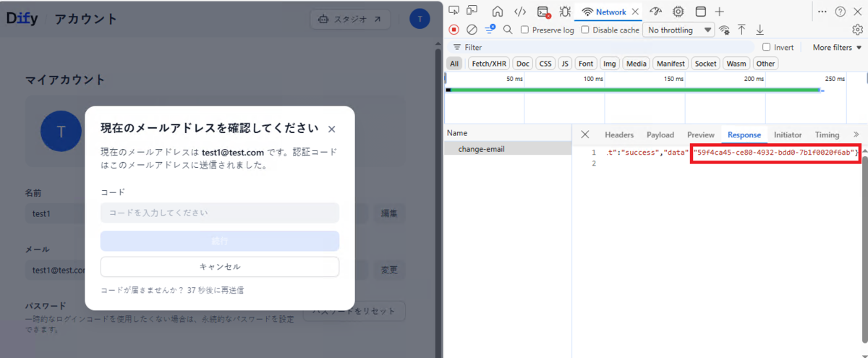Image resolution: width=868 pixels, height=358 pixels.
Task: Click the user avatar T in the header
Action: [x=420, y=19]
